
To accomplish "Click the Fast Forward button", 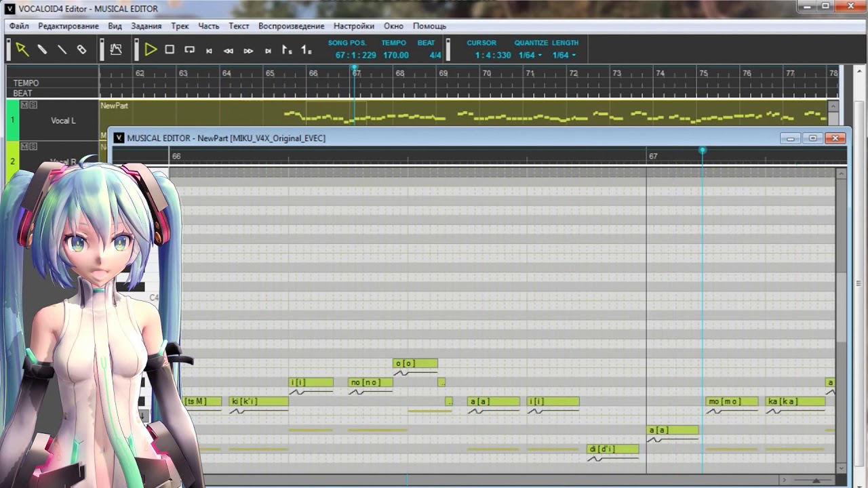I will point(248,50).
